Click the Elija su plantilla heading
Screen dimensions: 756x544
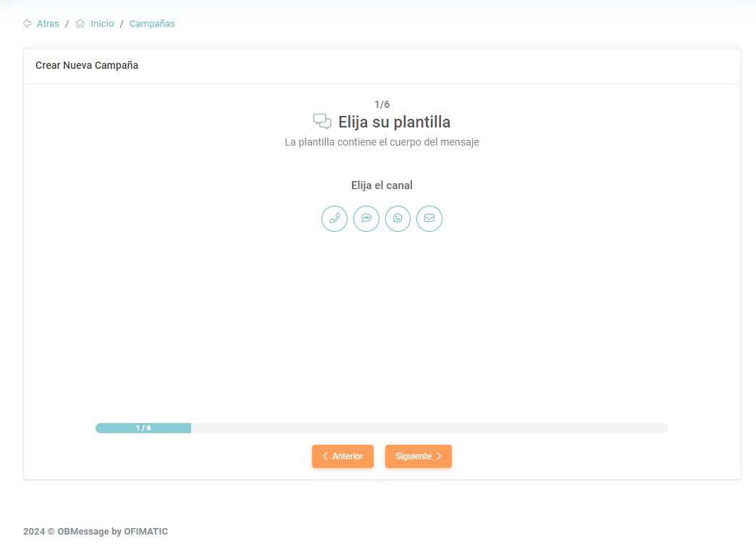[394, 122]
